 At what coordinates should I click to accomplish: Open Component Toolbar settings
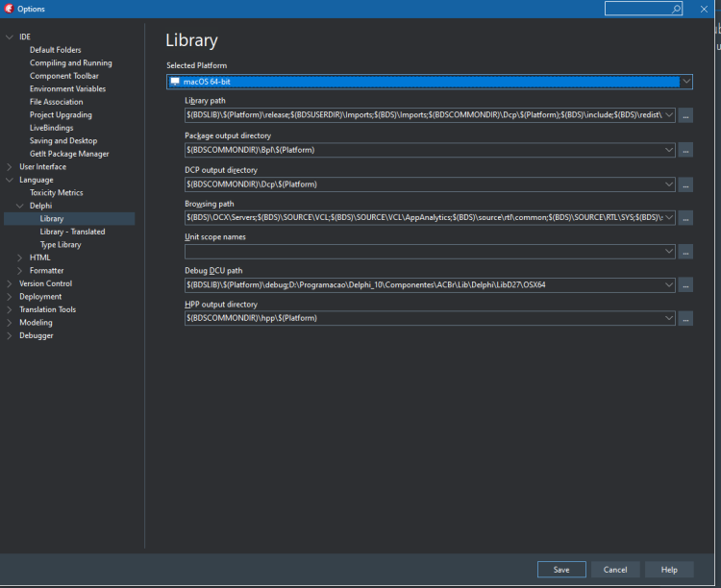pos(63,76)
